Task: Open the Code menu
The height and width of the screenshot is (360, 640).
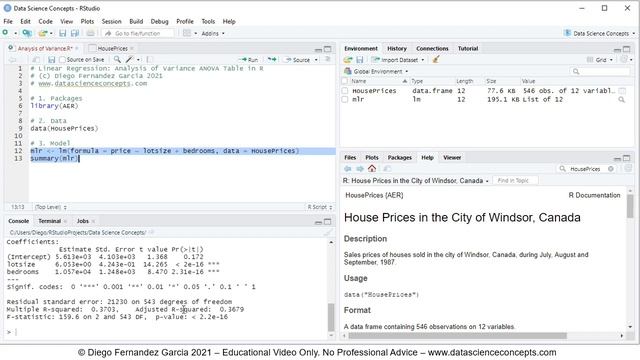Action: (45, 21)
